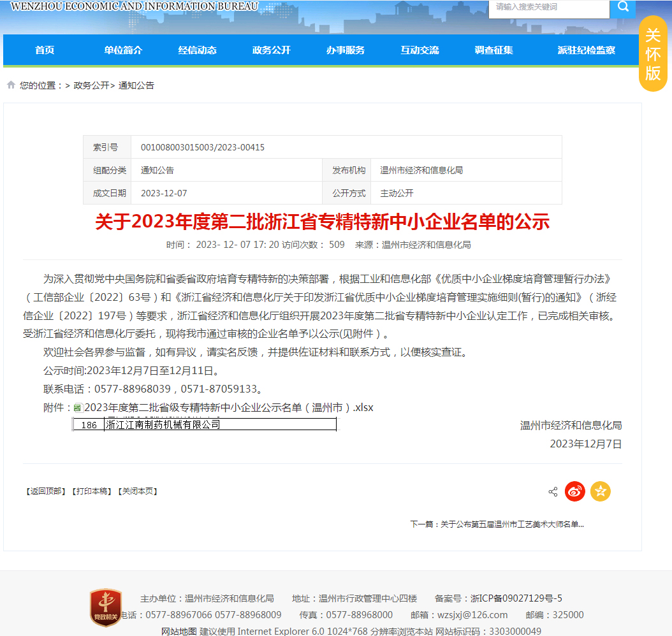Select 政务公开 in navigation bar
The width and height of the screenshot is (672, 636).
[271, 50]
